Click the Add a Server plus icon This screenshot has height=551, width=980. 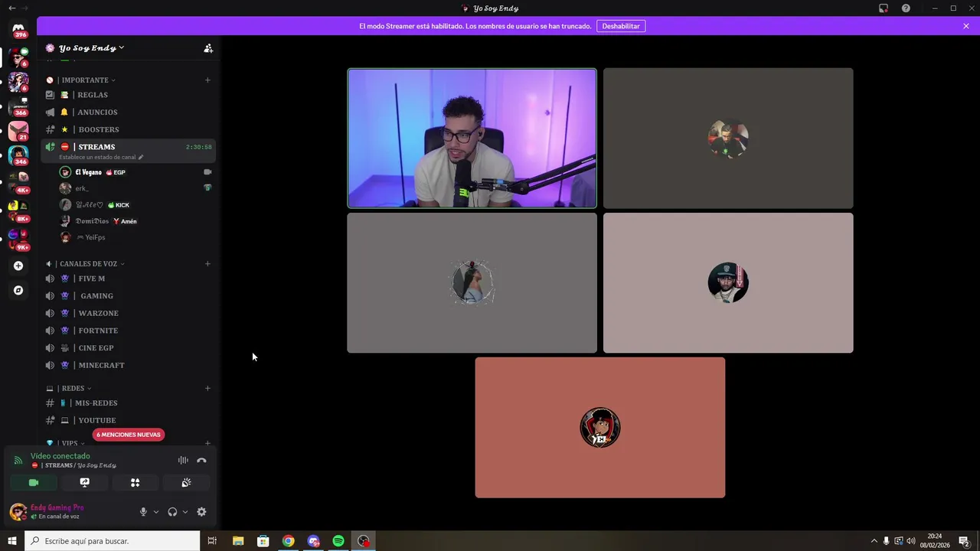click(18, 266)
